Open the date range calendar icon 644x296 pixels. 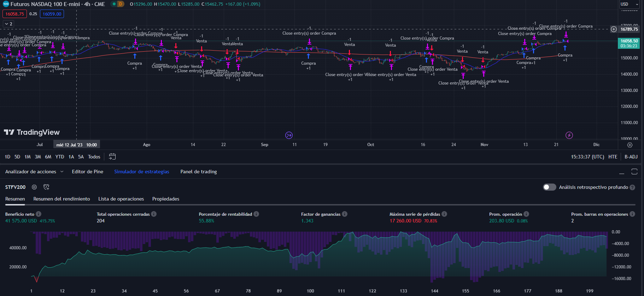tap(112, 157)
